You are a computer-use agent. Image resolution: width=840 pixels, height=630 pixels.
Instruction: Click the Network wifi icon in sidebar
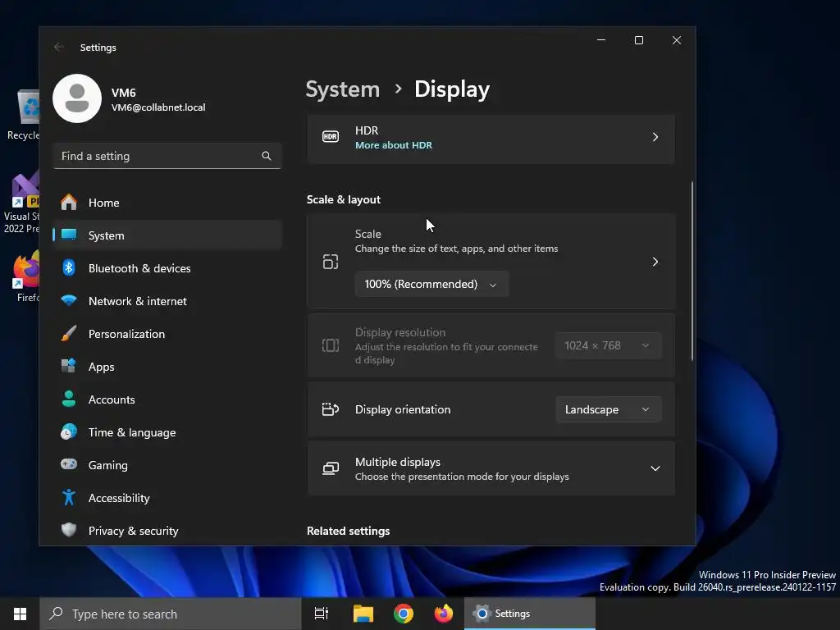[x=69, y=300]
